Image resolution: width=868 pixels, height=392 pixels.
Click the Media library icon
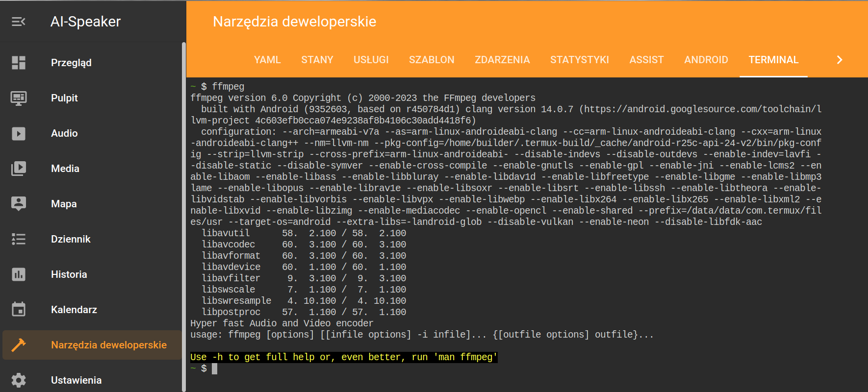click(x=19, y=169)
